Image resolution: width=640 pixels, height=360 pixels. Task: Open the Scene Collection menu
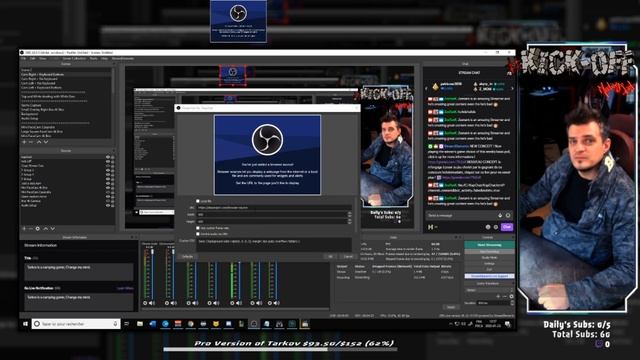point(74,58)
